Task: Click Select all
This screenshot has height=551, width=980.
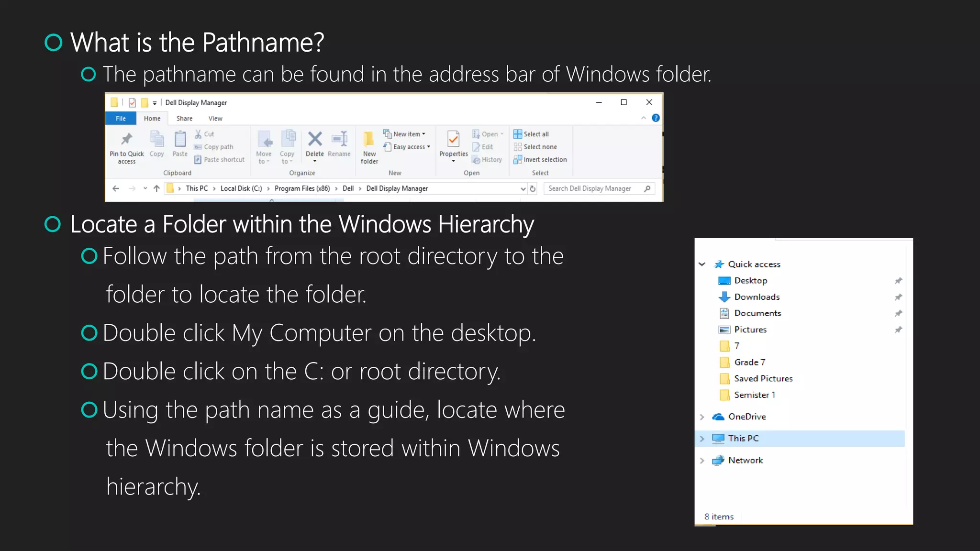Action: click(x=531, y=134)
